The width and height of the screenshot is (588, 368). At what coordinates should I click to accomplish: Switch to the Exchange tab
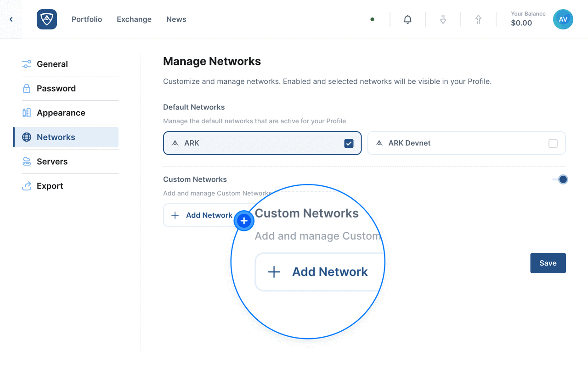(x=134, y=19)
